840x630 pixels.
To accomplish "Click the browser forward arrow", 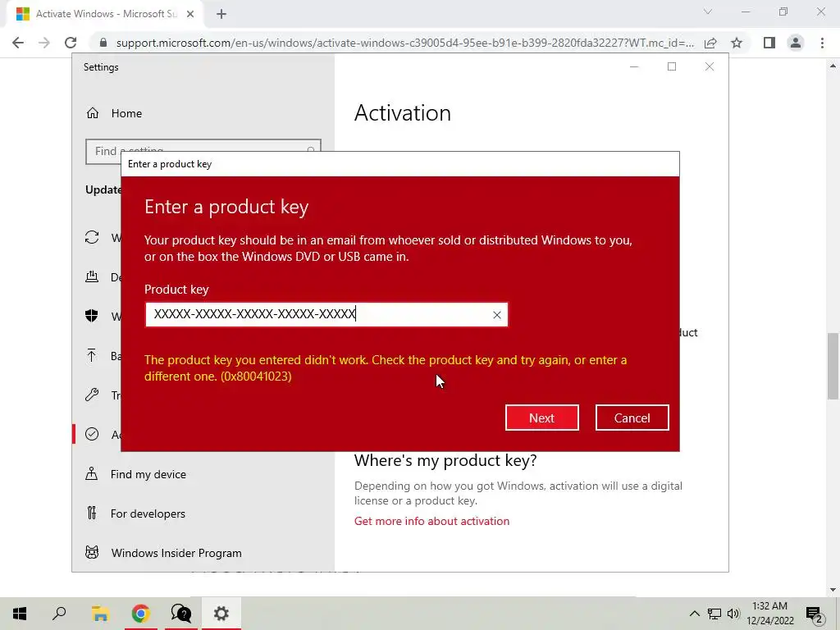I will pyautogui.click(x=44, y=43).
